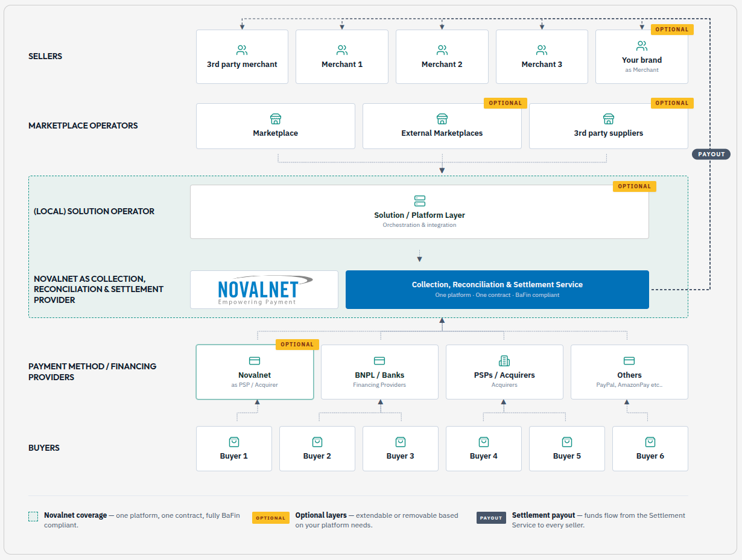Click the Novalnet Empowering Payment logo

coord(264,290)
